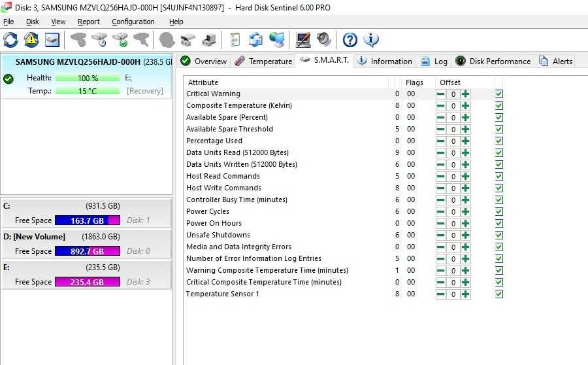Click the document report toolbar icon
Image resolution: width=588 pixels, height=365 pixels.
(235, 40)
